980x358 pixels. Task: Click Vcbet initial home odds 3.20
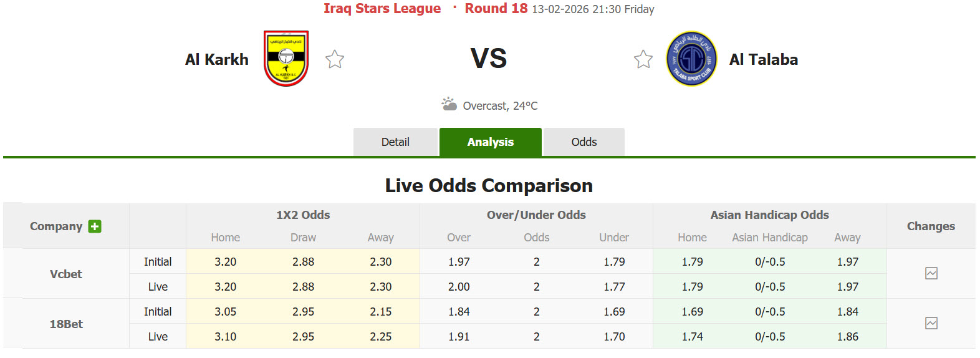pos(225,262)
